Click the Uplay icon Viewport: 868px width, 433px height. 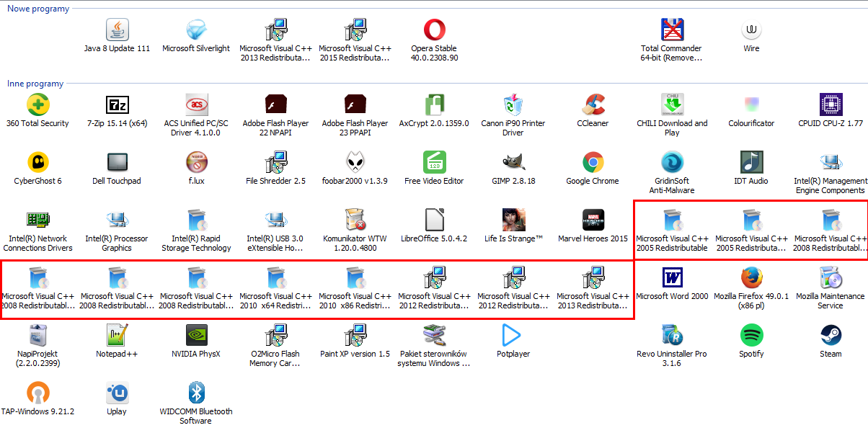117,393
